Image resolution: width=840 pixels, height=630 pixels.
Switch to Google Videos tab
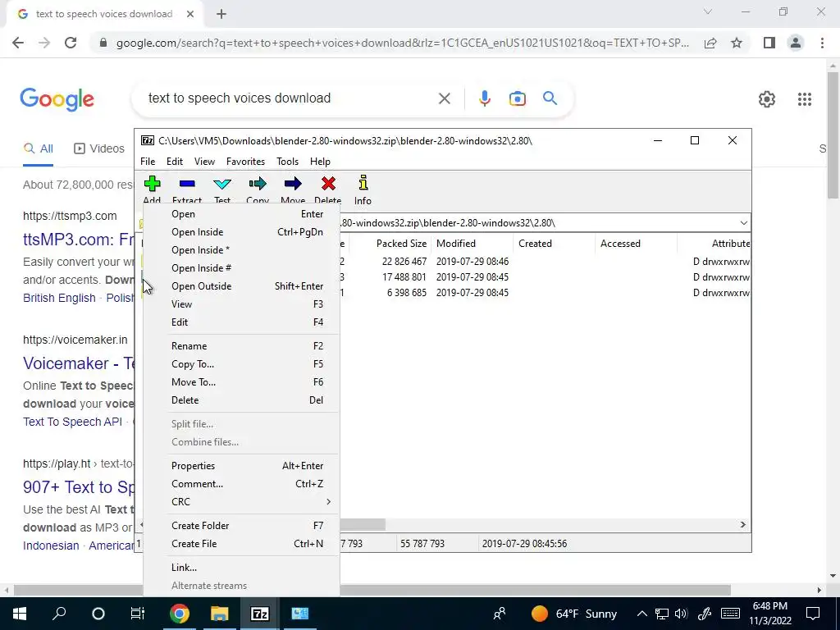[x=99, y=148]
